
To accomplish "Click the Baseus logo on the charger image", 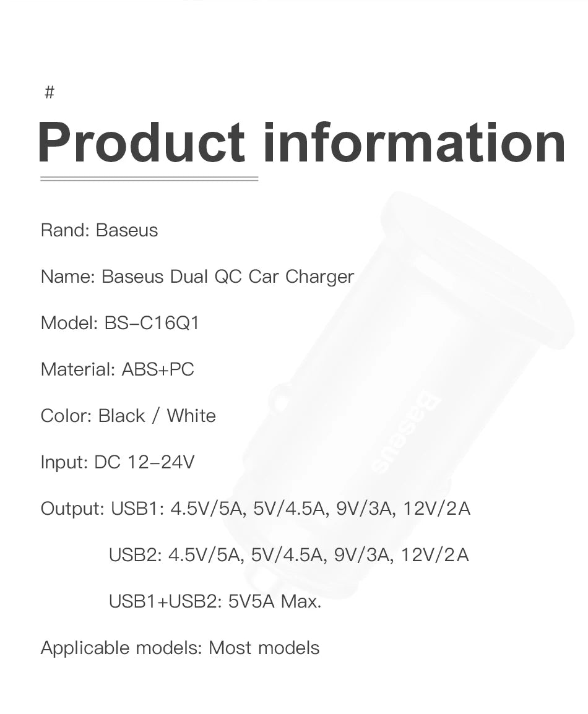I will pyautogui.click(x=406, y=434).
